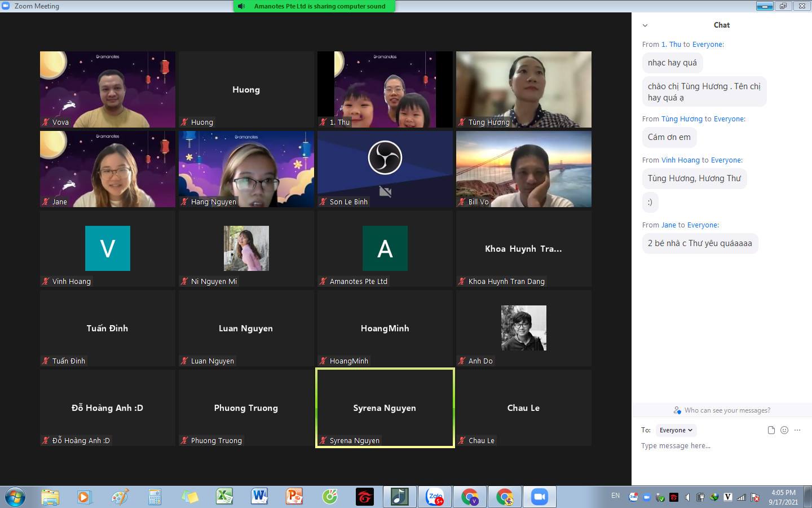Click sender name 'Vinh Hoang' in chat
Screen dimensions: 812x508
pos(680,160)
